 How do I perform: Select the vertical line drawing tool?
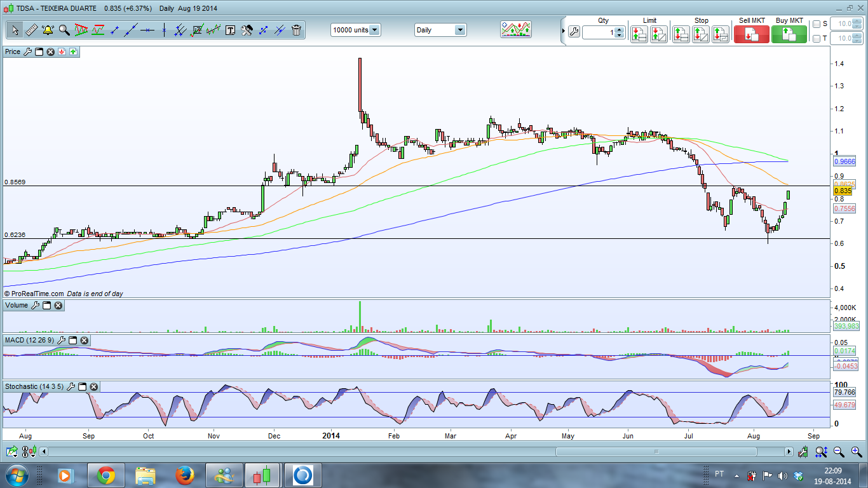point(164,30)
